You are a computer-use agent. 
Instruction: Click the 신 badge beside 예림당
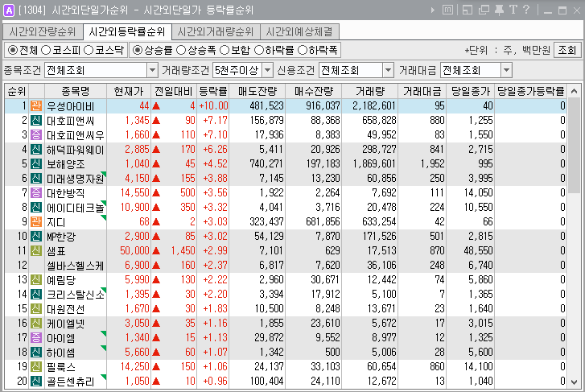pos(36,279)
